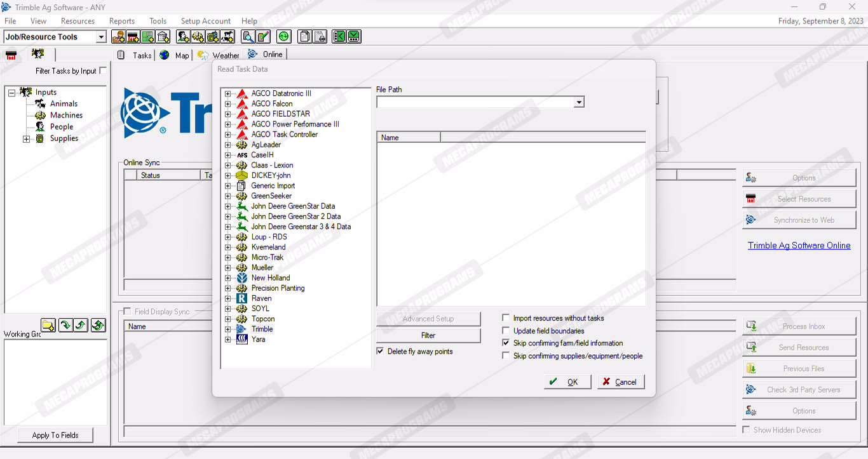Check Skip confirming supplies/equipment/people
This screenshot has height=459, width=868.
[x=506, y=356]
